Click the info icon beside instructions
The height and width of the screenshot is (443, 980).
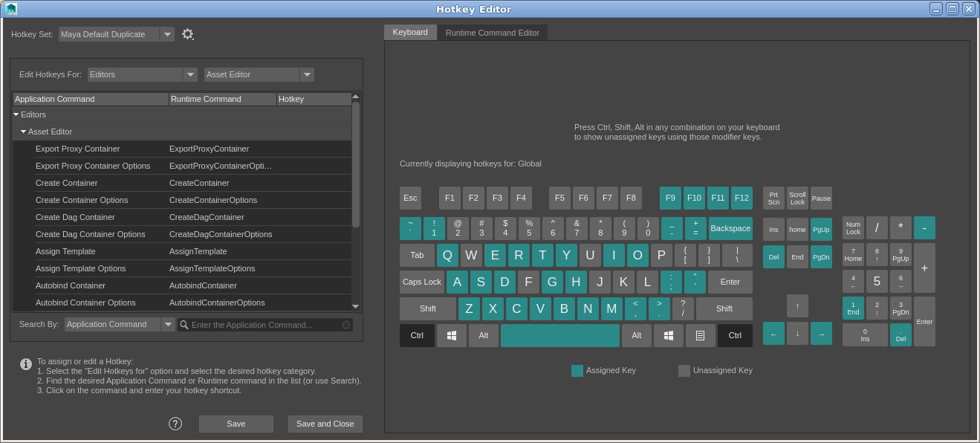click(x=26, y=364)
